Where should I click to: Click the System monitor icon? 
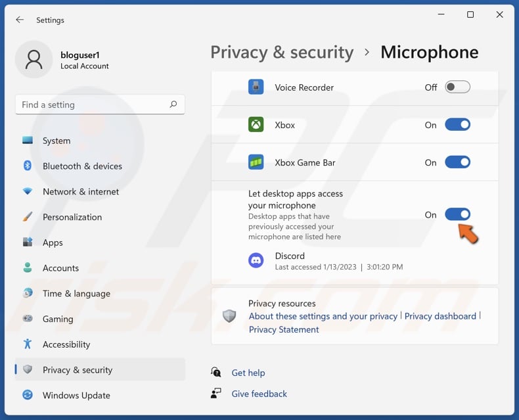tap(28, 141)
